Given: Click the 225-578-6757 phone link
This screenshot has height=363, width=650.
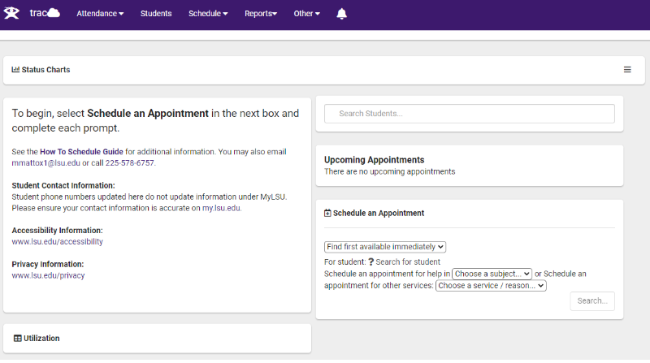Looking at the screenshot, I should pyautogui.click(x=129, y=163).
